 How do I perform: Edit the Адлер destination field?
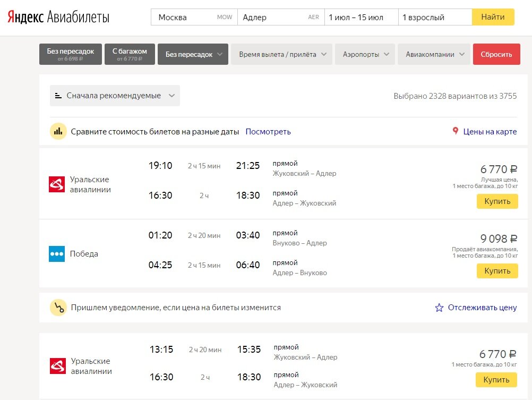click(281, 17)
